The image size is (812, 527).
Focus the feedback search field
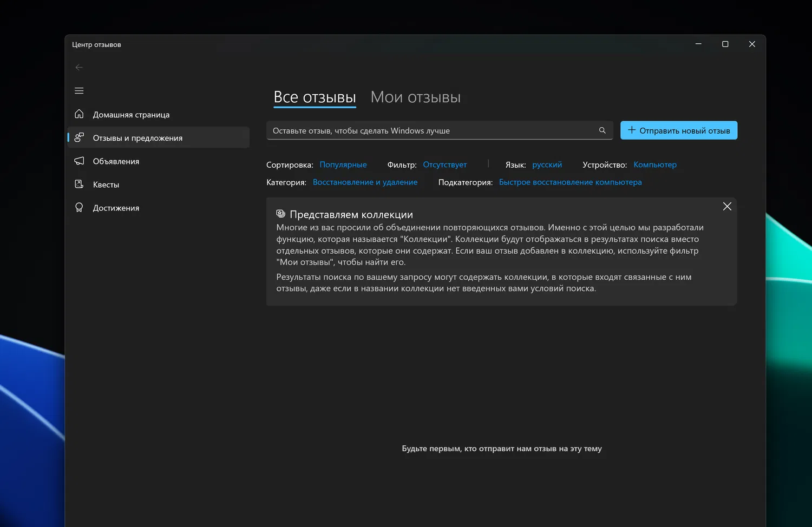click(440, 130)
